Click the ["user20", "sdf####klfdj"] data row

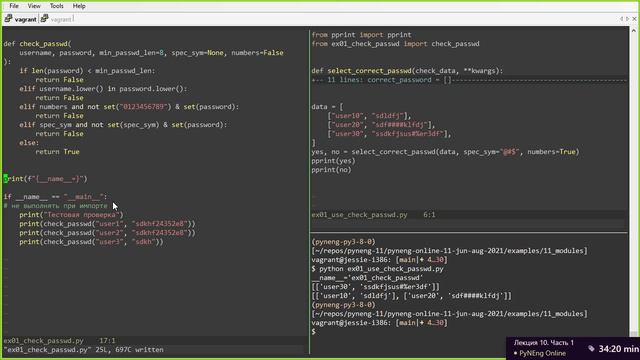click(x=381, y=124)
